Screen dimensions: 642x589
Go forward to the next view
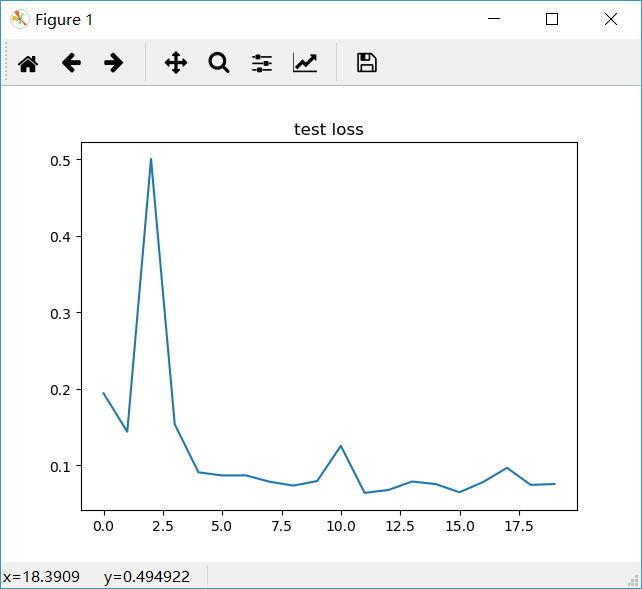point(113,63)
